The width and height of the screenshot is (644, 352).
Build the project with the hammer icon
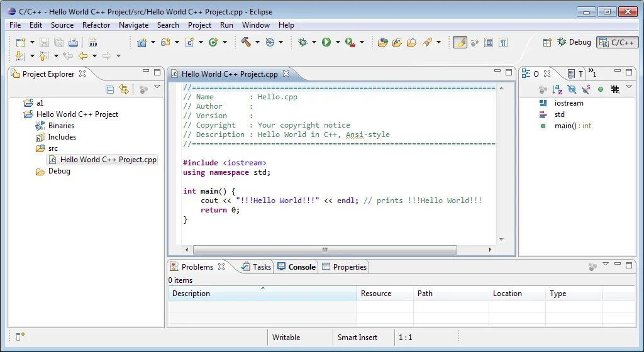coord(246,42)
